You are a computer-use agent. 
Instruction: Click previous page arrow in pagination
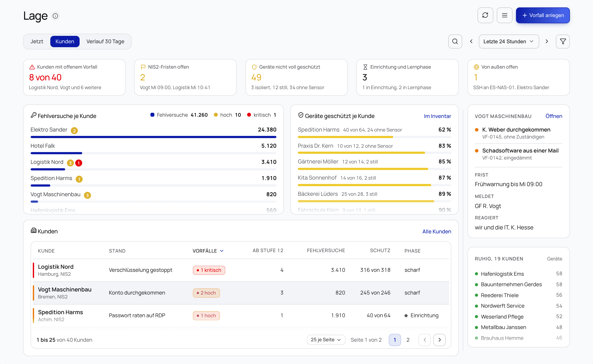coord(424,340)
